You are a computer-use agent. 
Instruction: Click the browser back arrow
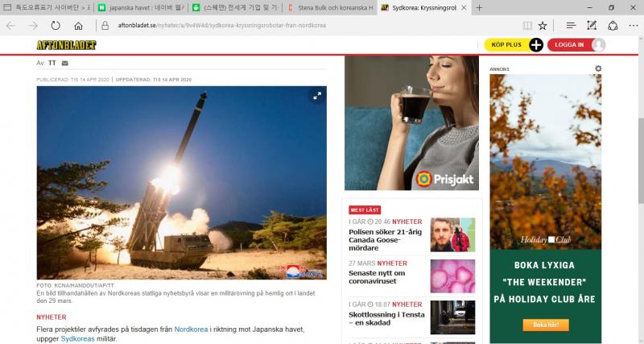(x=11, y=26)
